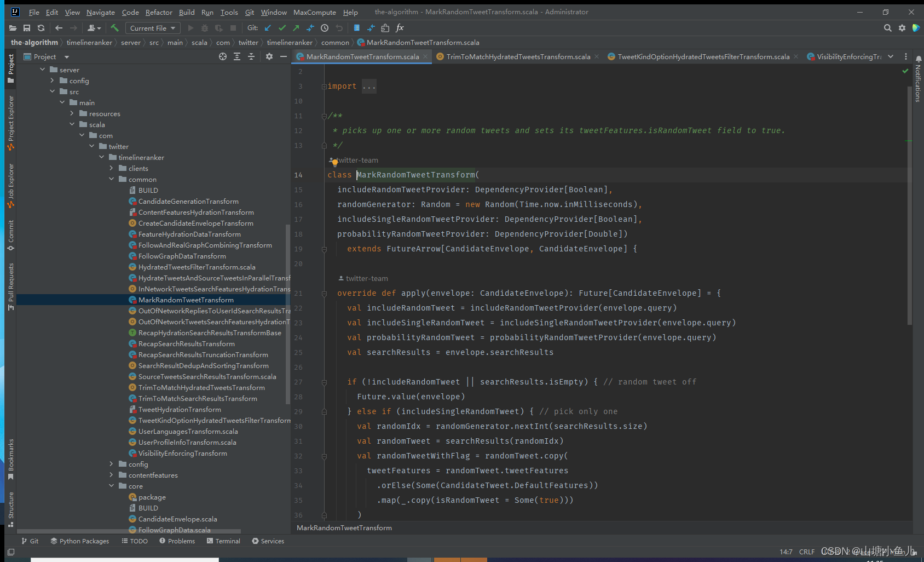Build the project with the hammer icon
The image size is (924, 562).
114,28
